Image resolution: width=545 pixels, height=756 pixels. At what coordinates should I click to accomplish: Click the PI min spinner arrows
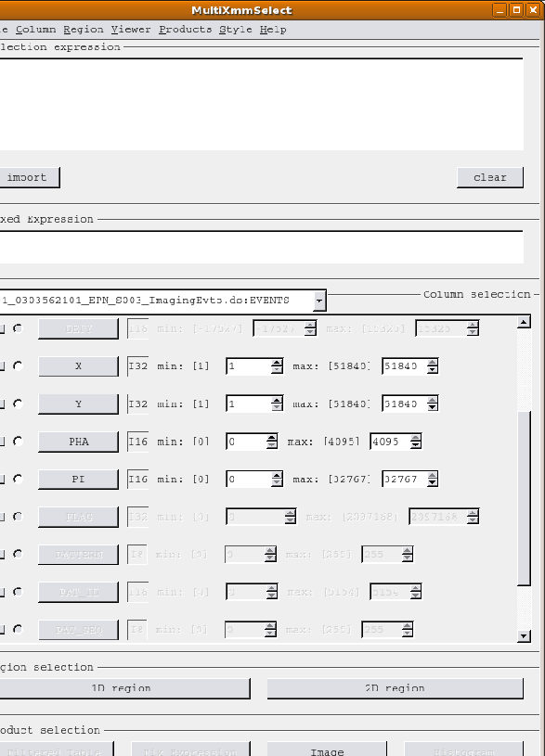[x=277, y=479]
